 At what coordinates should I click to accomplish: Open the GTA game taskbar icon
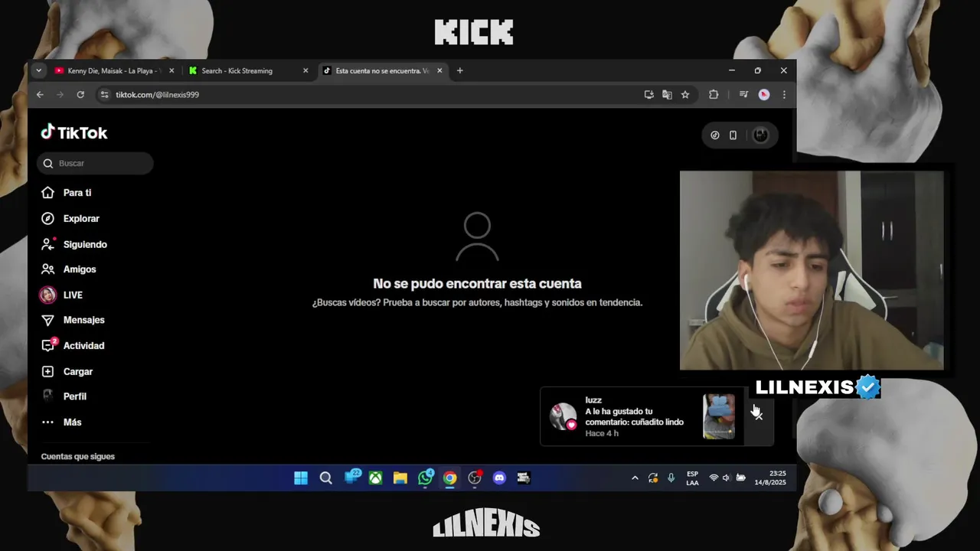(x=524, y=478)
